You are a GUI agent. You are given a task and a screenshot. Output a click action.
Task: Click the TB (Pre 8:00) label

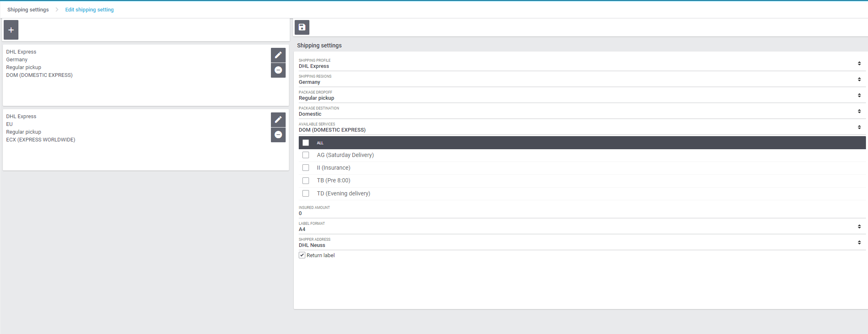(x=334, y=181)
